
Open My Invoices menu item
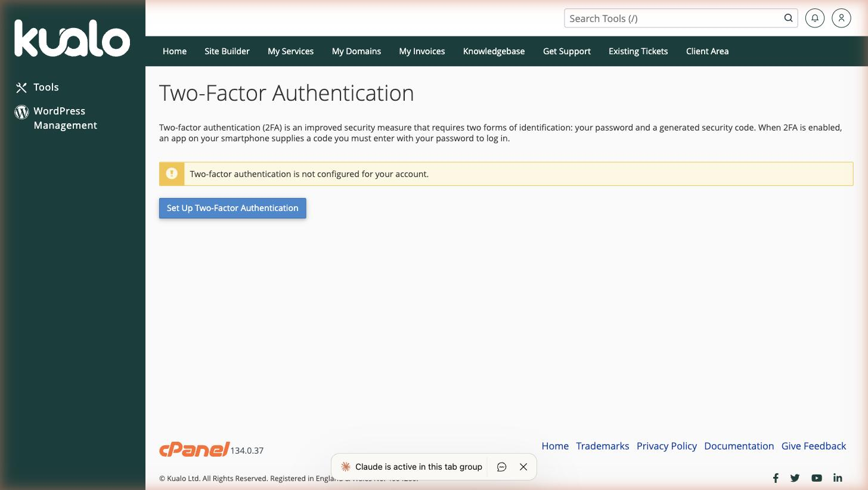pos(422,51)
